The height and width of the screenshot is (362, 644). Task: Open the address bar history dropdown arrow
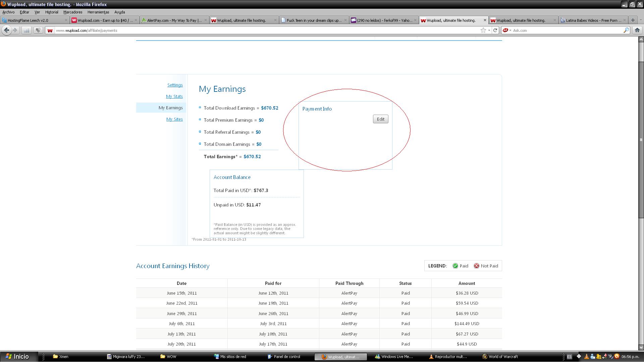tap(489, 31)
